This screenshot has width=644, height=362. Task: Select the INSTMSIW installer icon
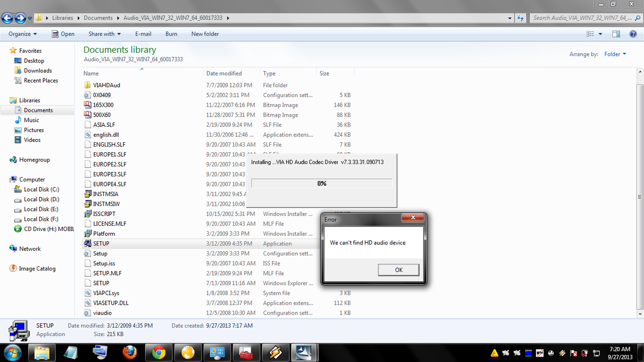click(x=88, y=204)
